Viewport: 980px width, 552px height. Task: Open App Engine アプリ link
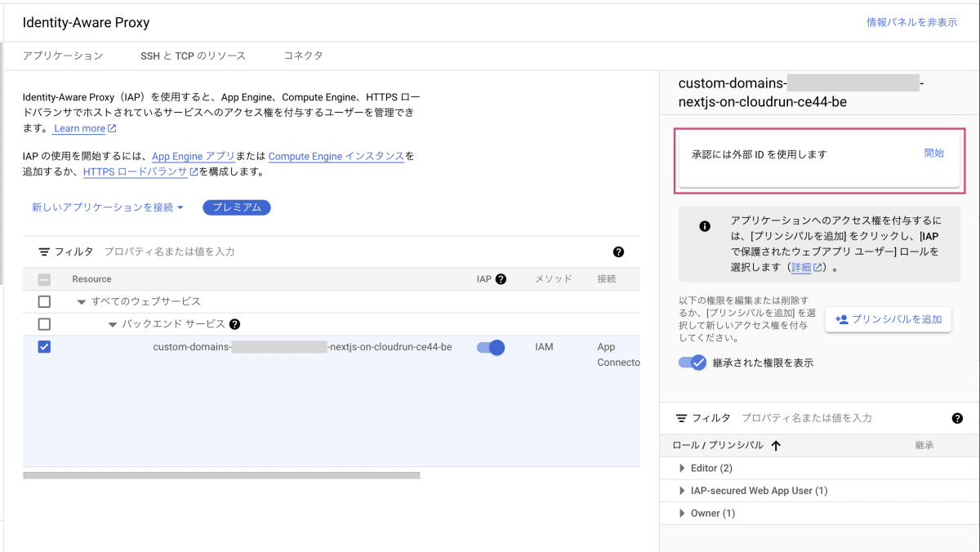[194, 156]
